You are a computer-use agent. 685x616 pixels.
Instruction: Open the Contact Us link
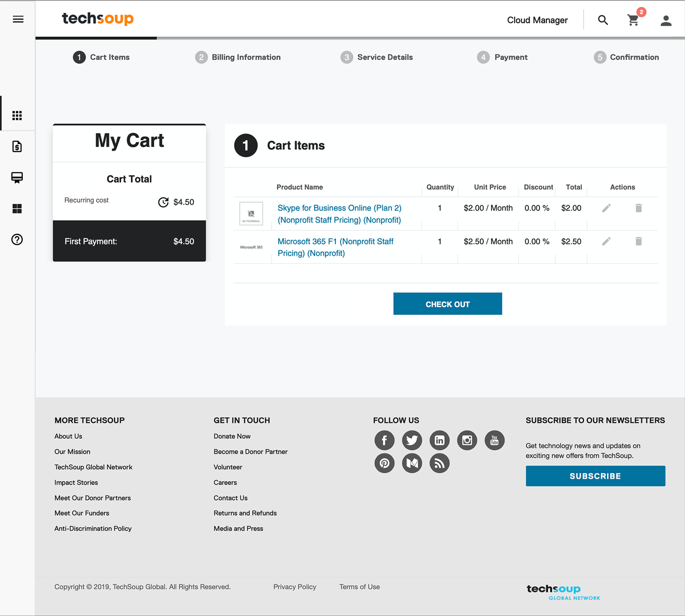231,498
